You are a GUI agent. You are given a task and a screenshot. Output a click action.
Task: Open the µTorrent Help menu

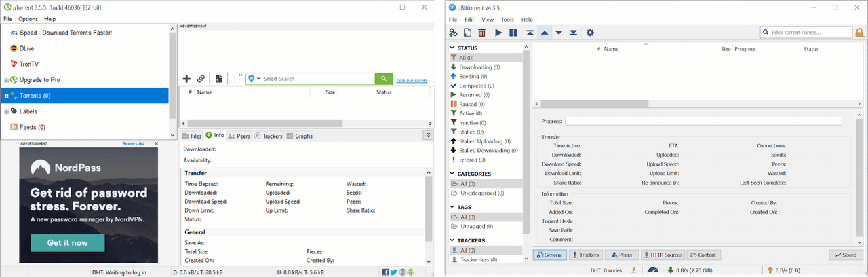pyautogui.click(x=50, y=19)
